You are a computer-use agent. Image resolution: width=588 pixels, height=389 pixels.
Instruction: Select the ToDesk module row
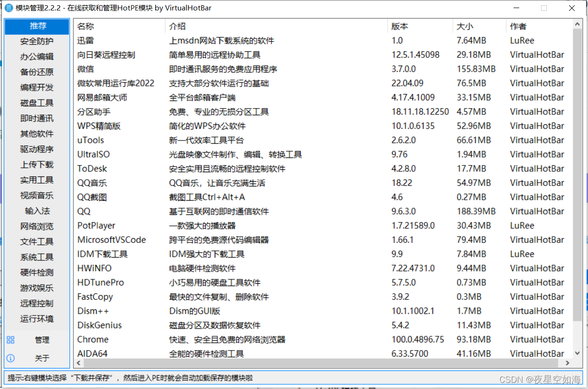(x=323, y=168)
